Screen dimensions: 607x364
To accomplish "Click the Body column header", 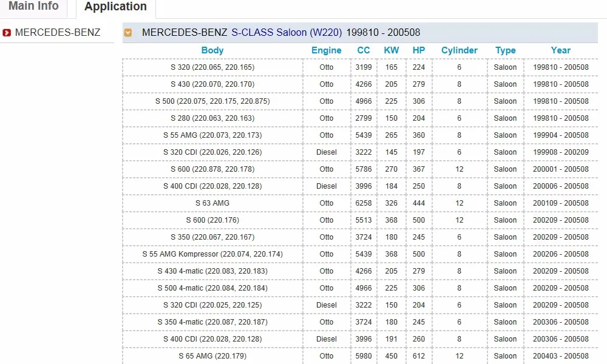I will click(212, 50).
